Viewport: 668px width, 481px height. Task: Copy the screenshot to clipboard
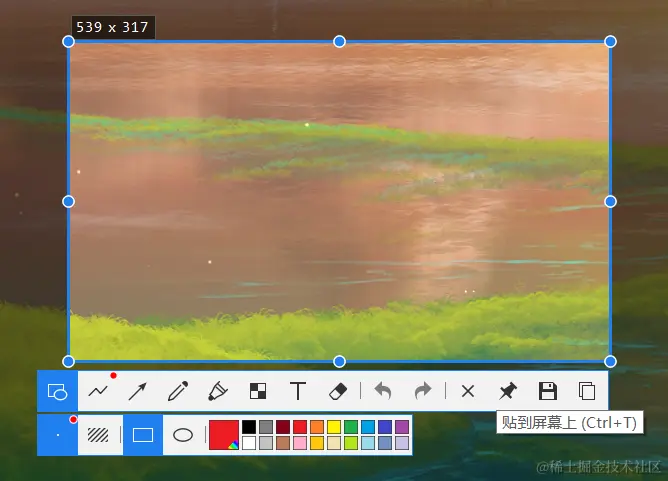point(587,391)
